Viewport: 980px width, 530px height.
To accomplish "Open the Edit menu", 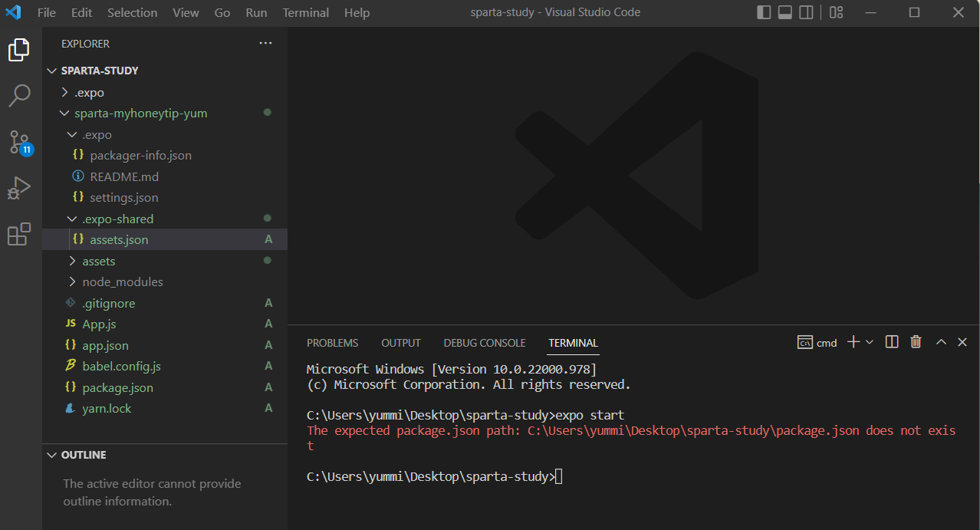I will point(81,12).
